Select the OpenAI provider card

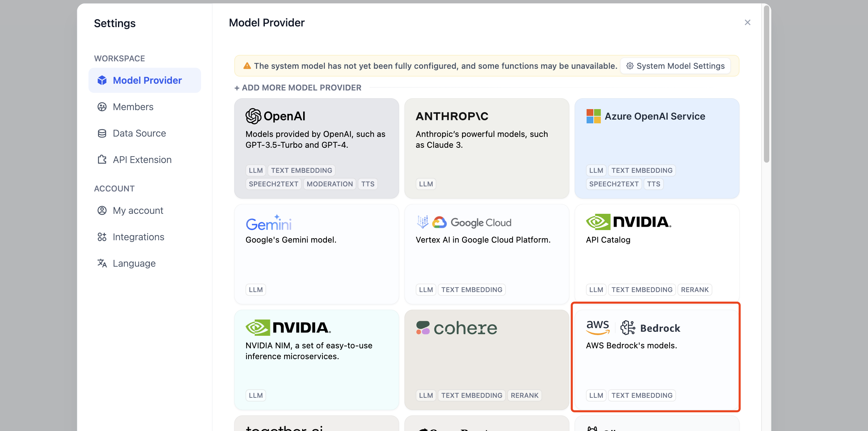[x=316, y=148]
